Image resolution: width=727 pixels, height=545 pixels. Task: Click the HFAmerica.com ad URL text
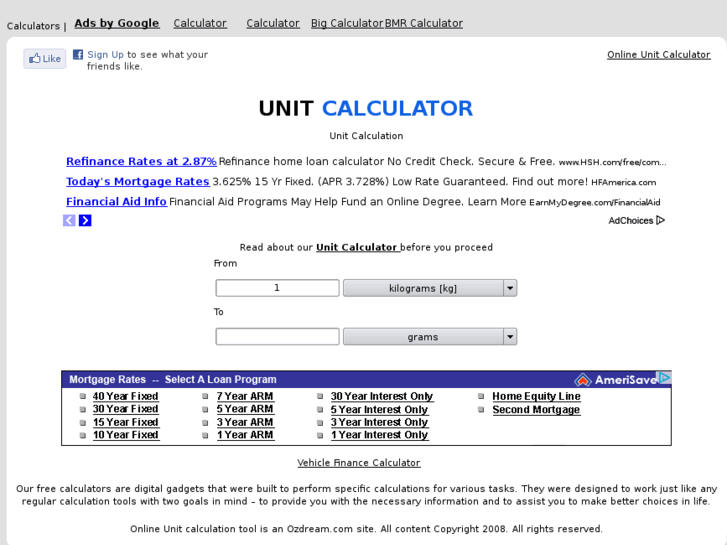click(624, 182)
